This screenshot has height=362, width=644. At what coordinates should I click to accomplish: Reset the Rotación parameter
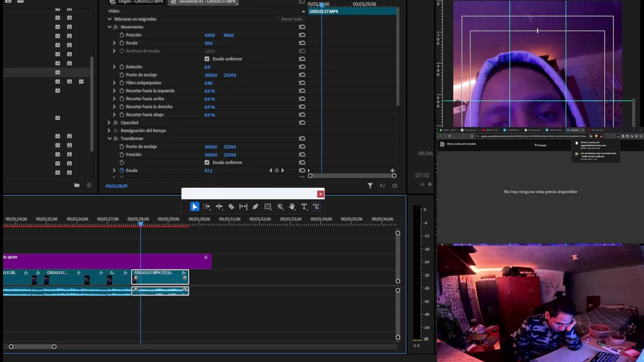(x=302, y=67)
